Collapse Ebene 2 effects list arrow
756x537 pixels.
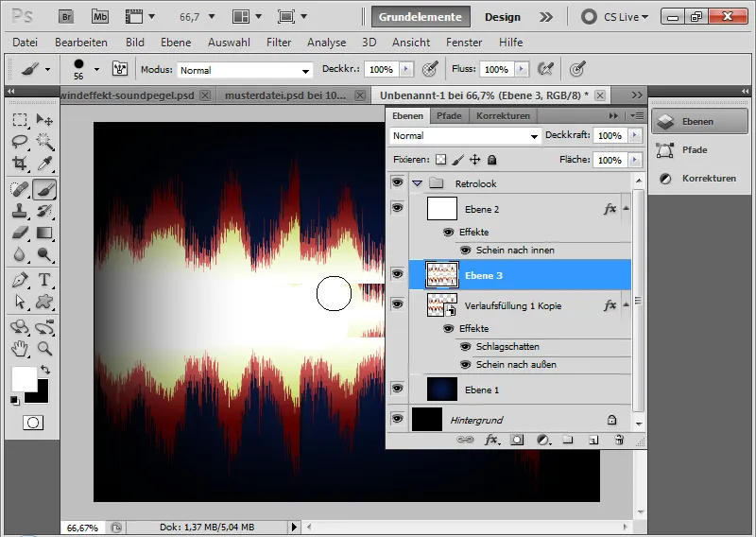click(626, 208)
